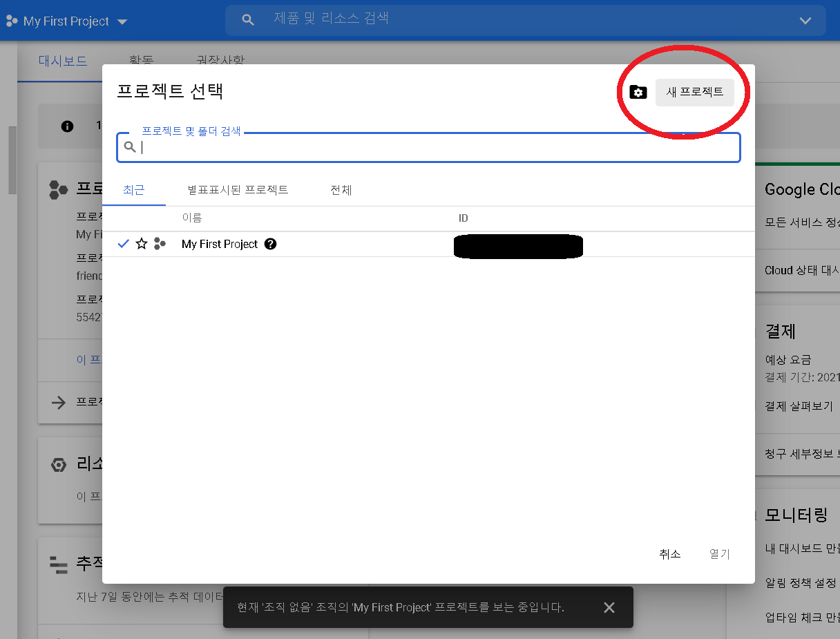
Task: Click the Google Cloud project dots icon
Action: pos(12,21)
